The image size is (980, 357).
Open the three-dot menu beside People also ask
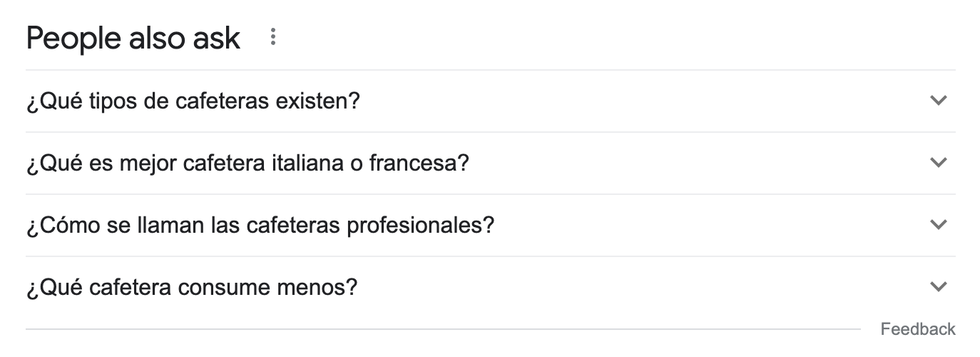pos(272,37)
